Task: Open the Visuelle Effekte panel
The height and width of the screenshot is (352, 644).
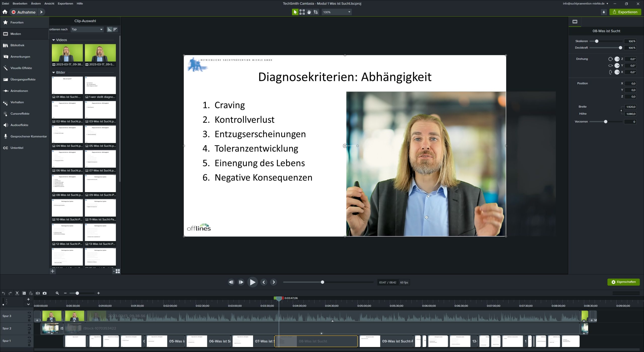Action: (21, 68)
